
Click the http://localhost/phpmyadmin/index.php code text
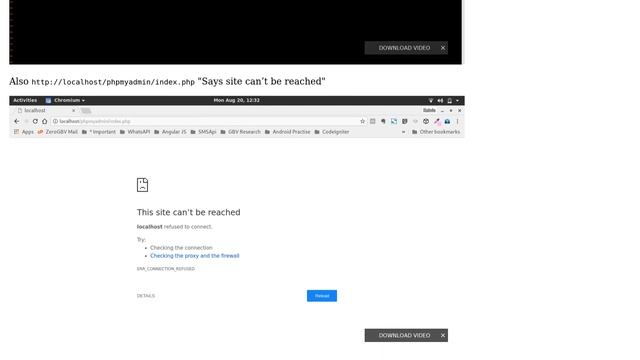tap(113, 82)
